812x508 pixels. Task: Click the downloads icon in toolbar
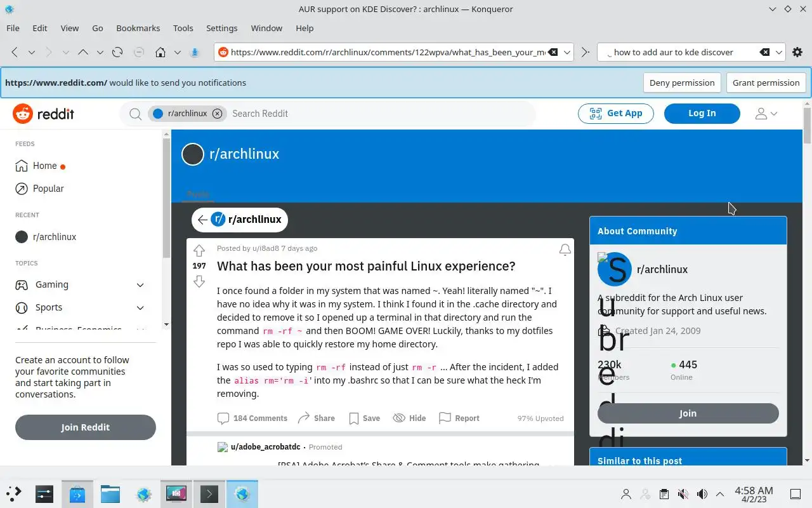195,52
